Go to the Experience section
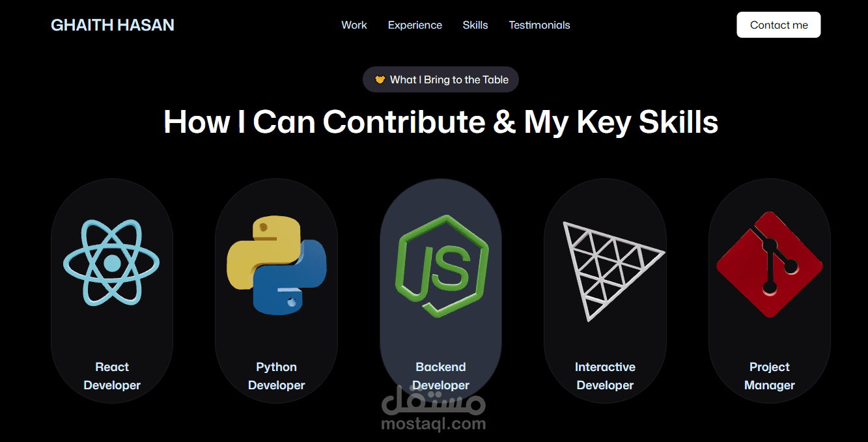The height and width of the screenshot is (442, 868). coord(415,25)
